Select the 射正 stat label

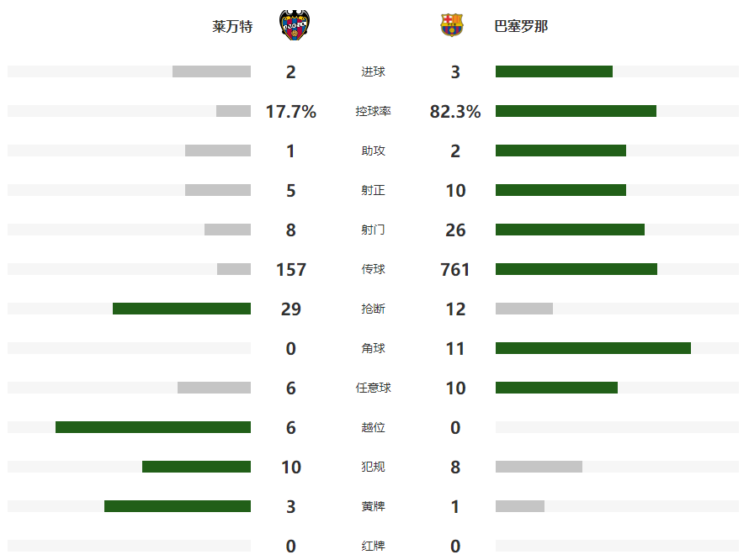[x=373, y=191]
